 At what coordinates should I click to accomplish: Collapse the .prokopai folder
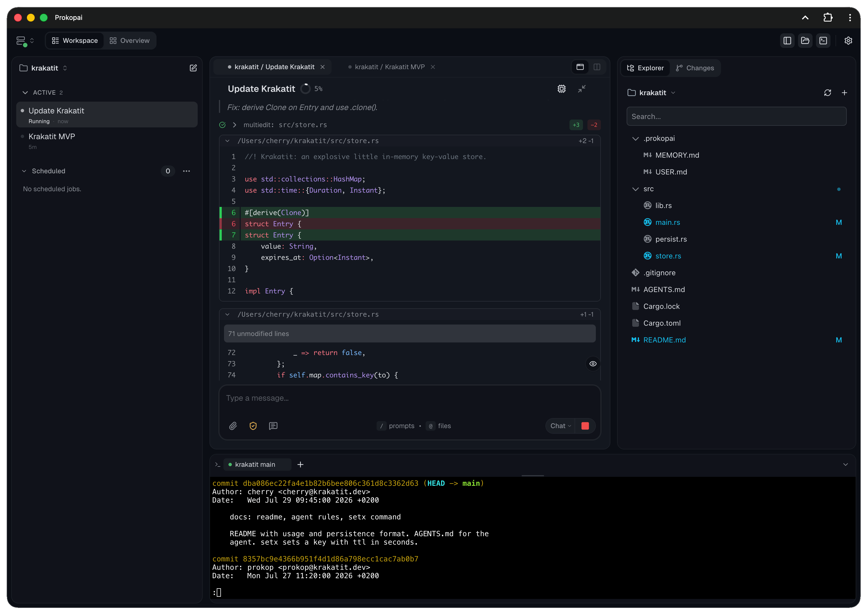[635, 138]
